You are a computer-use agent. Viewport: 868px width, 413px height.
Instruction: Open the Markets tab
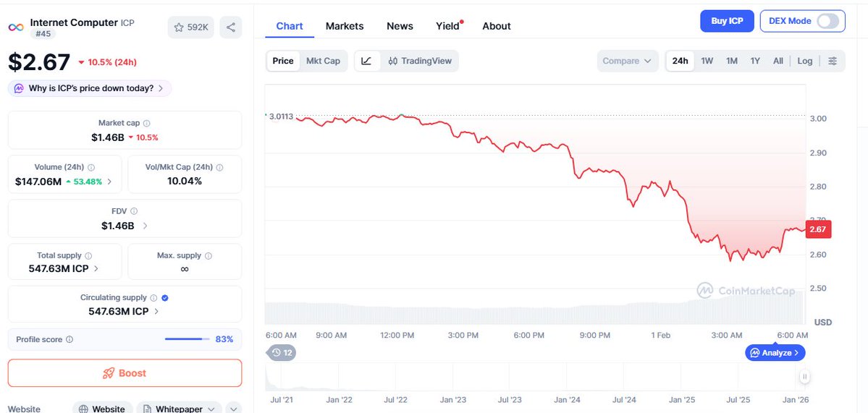click(345, 26)
